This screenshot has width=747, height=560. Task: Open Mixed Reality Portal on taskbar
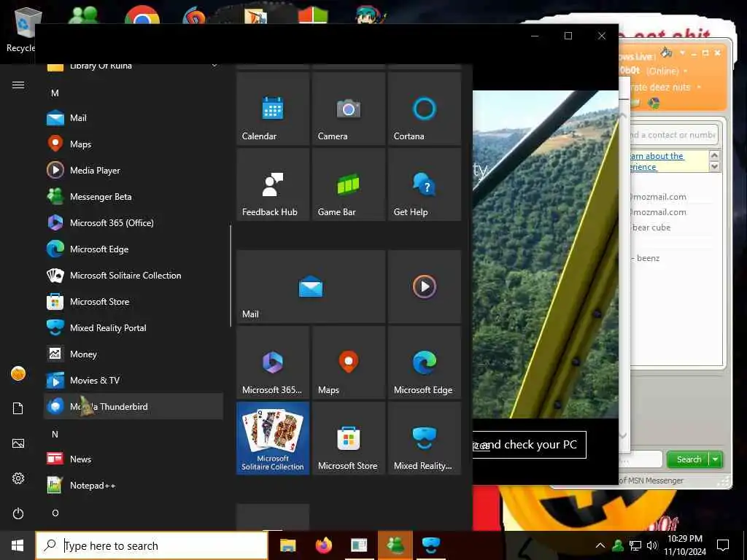431,545
